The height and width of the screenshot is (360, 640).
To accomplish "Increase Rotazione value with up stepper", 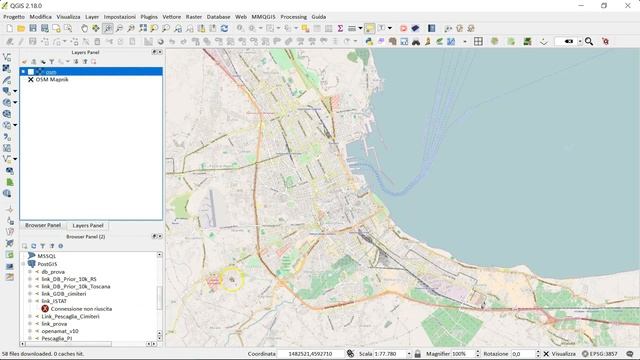I will [538, 352].
